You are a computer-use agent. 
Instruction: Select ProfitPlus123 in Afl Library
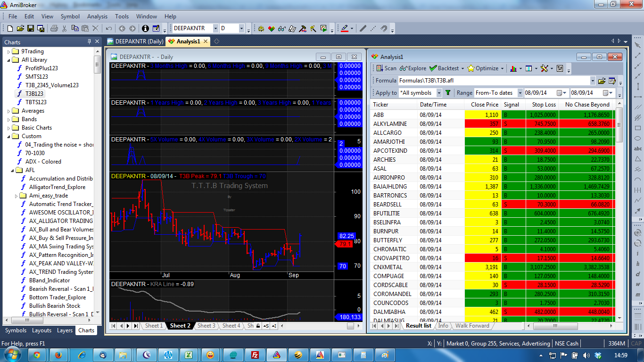41,68
